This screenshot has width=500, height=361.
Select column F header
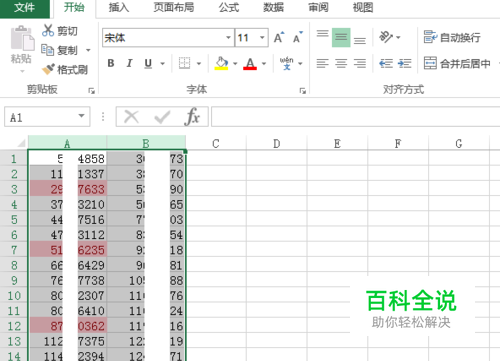pyautogui.click(x=398, y=143)
